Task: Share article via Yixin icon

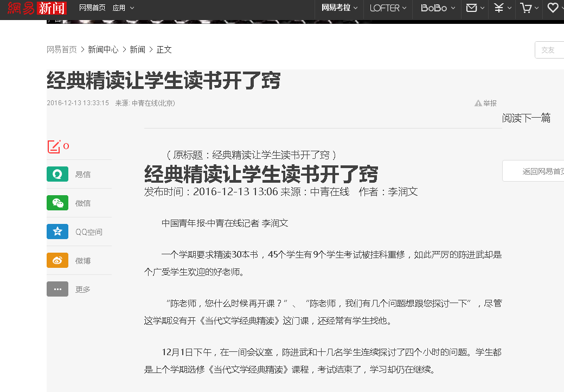Action: 57,174
